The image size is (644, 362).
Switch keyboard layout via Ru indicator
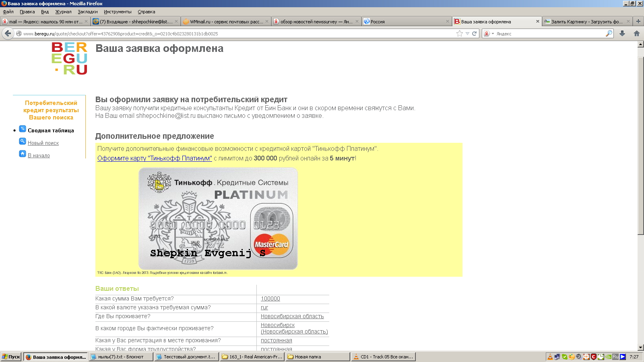(615, 357)
